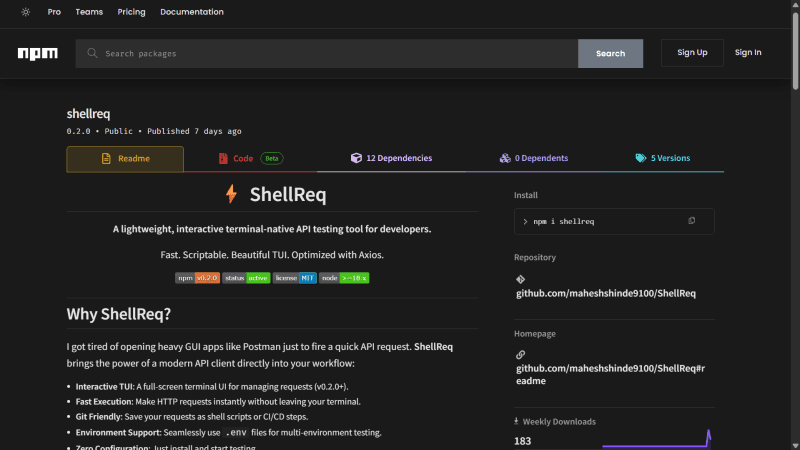Click the ShellReq readme heading text

tap(288, 194)
